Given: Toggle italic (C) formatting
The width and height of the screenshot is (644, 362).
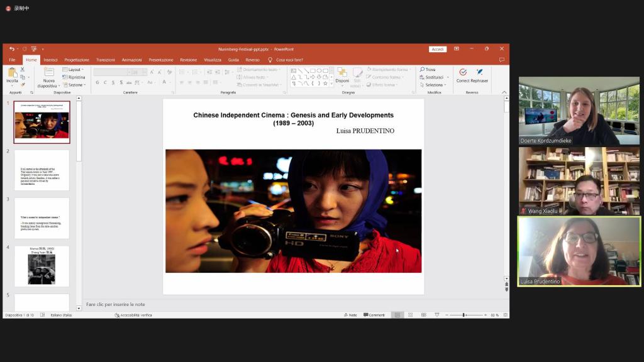Looking at the screenshot, I should (x=105, y=82).
